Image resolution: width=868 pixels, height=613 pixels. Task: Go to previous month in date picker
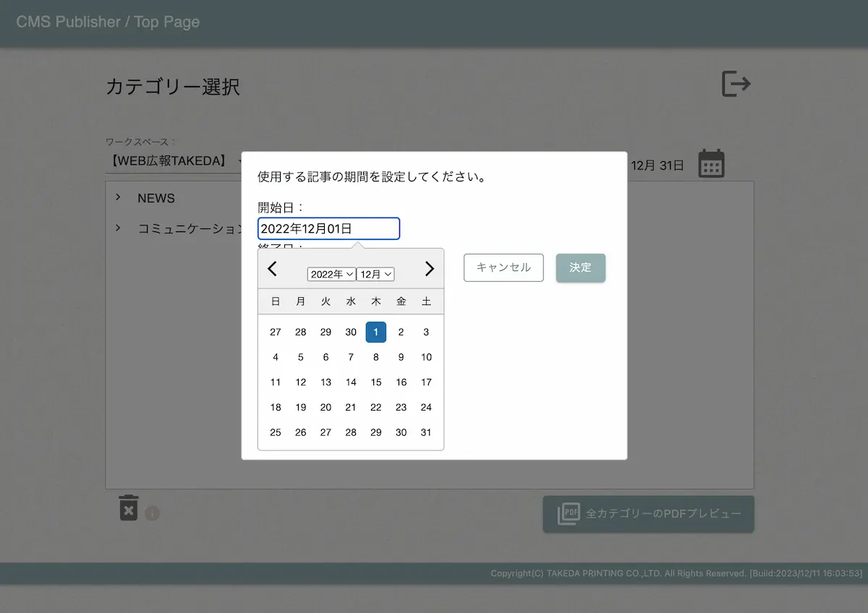pos(272,269)
